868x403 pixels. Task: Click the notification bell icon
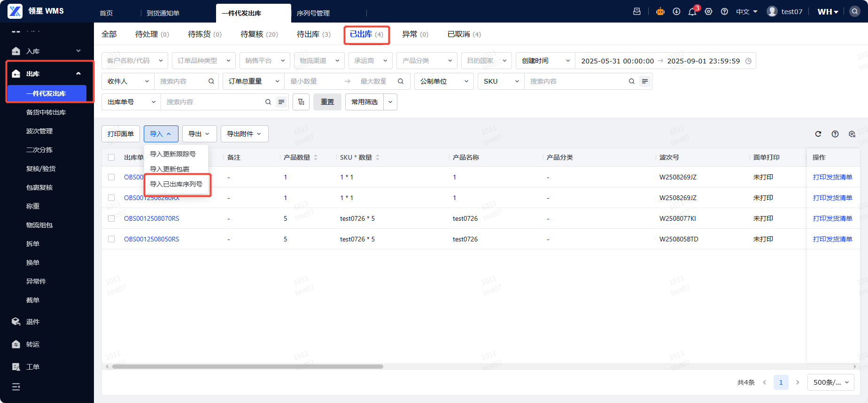692,12
